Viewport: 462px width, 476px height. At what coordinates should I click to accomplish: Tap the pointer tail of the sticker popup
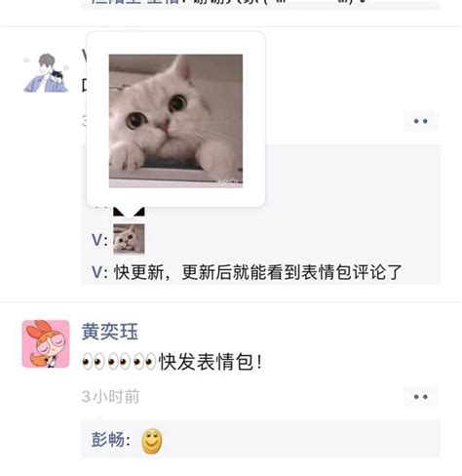(x=129, y=211)
